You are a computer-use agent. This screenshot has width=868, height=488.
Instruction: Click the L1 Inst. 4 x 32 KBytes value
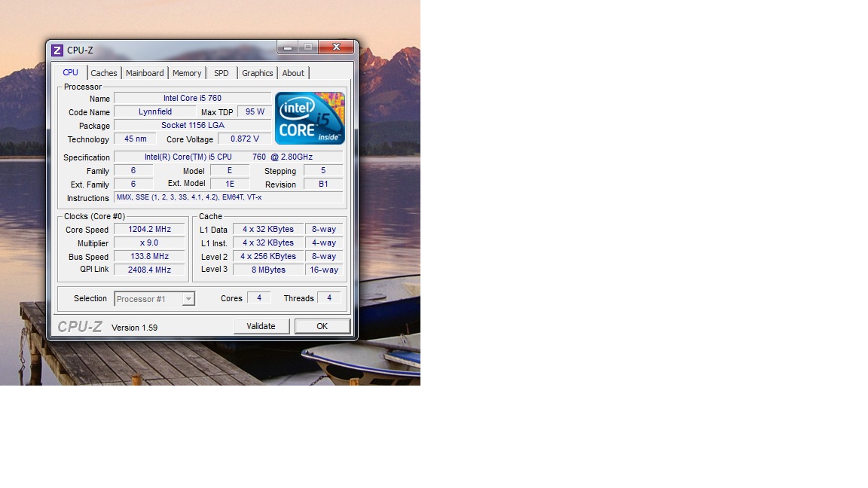point(268,243)
